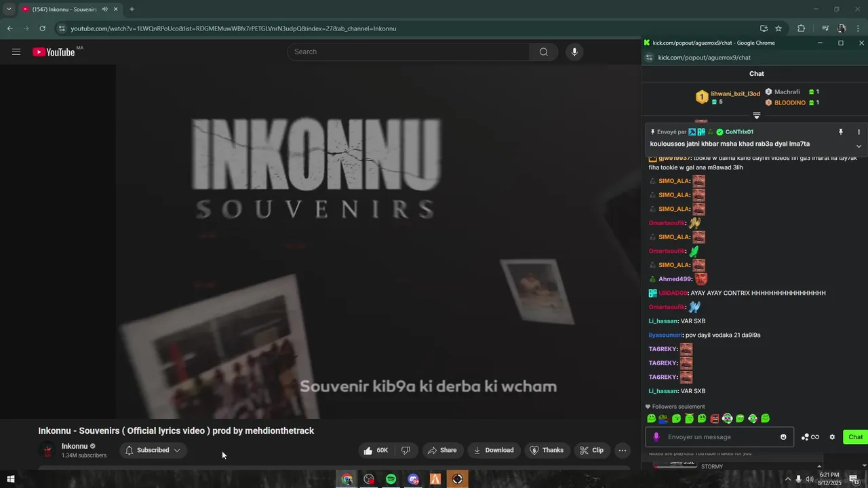Go back in browser history
The height and width of the screenshot is (488, 868).
pos(9,28)
